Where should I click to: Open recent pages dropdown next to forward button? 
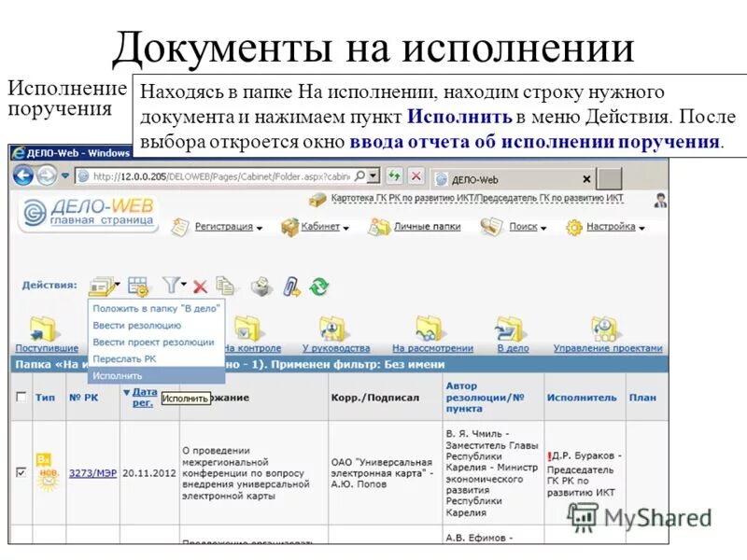tap(65, 176)
